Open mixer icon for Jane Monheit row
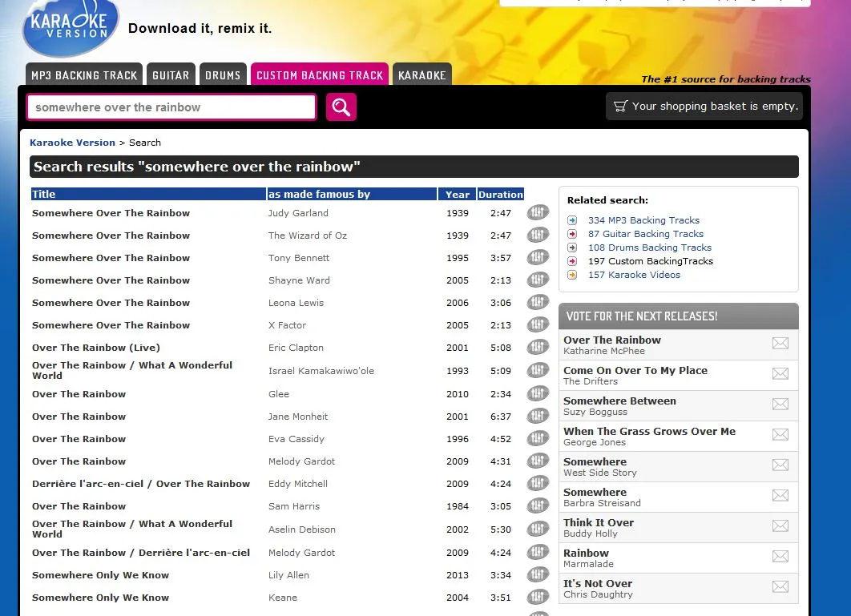851x616 pixels. pos(538,416)
